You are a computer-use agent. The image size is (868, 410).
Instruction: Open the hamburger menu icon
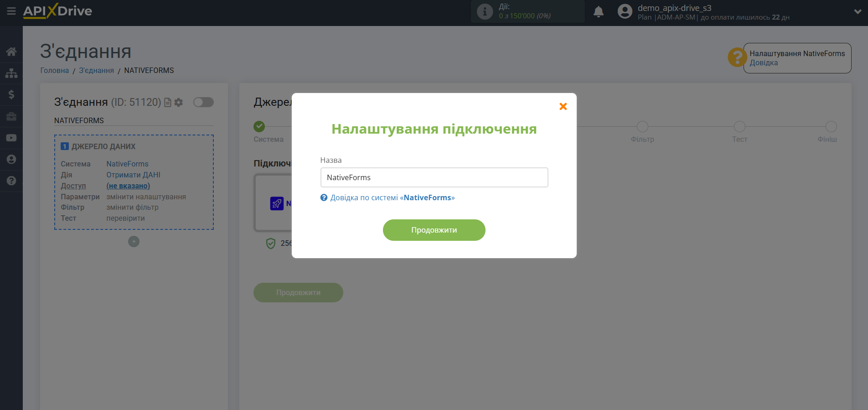pos(11,11)
